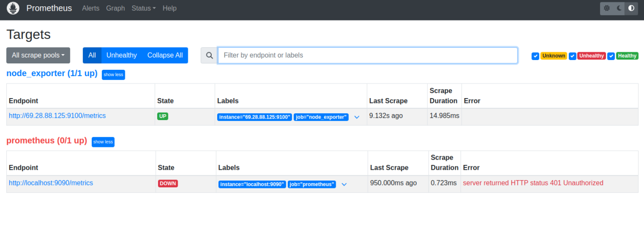The width and height of the screenshot is (644, 244).
Task: Open the 69.28.88.125:9100 metrics endpoint link
Action: click(x=57, y=116)
